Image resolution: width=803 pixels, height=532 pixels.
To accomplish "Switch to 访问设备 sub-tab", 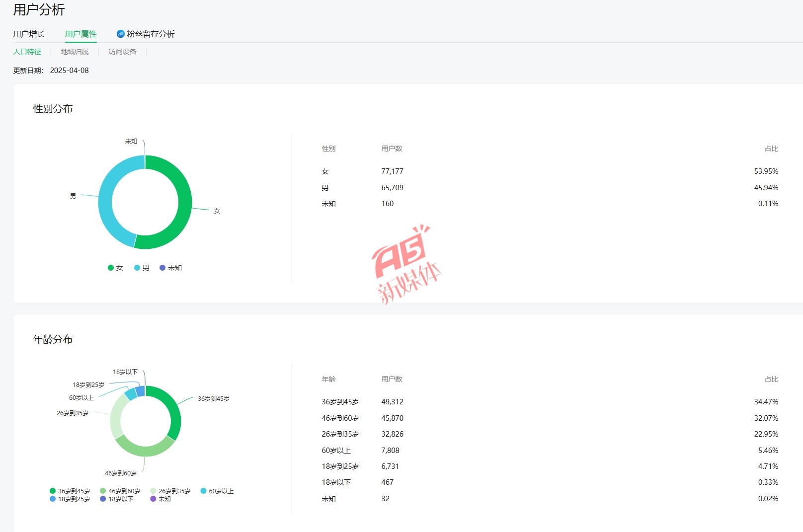I will pyautogui.click(x=122, y=52).
